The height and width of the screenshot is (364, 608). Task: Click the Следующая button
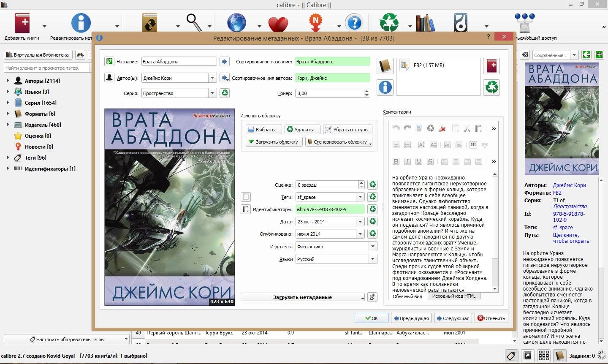453,318
